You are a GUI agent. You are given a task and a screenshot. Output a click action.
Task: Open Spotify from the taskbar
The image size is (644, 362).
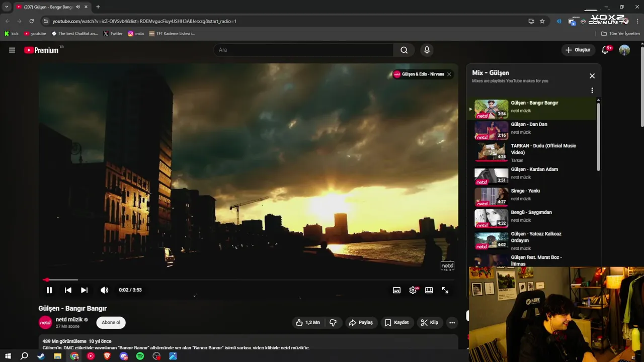(x=140, y=356)
